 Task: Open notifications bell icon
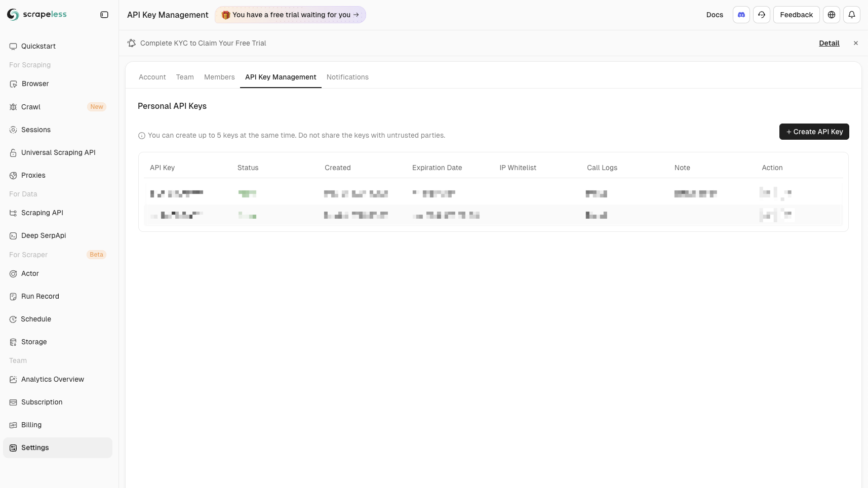(x=852, y=15)
